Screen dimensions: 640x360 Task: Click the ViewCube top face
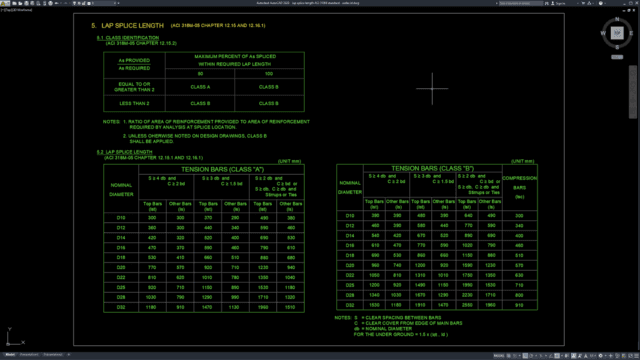[617, 33]
